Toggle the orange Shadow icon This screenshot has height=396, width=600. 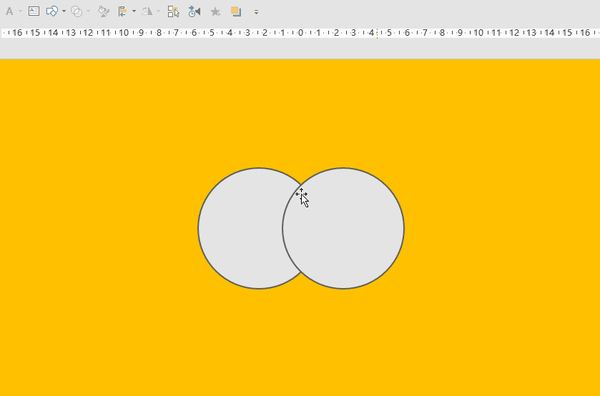coord(236,11)
